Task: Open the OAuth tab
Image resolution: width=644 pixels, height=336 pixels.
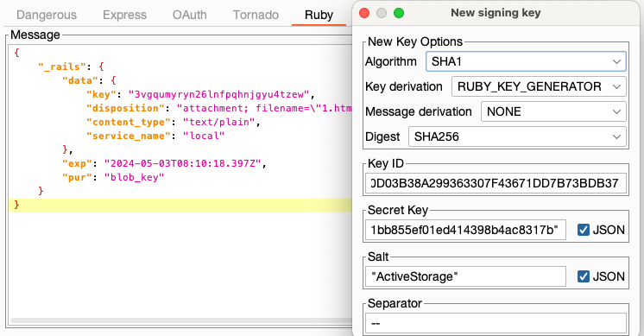Action: [189, 15]
